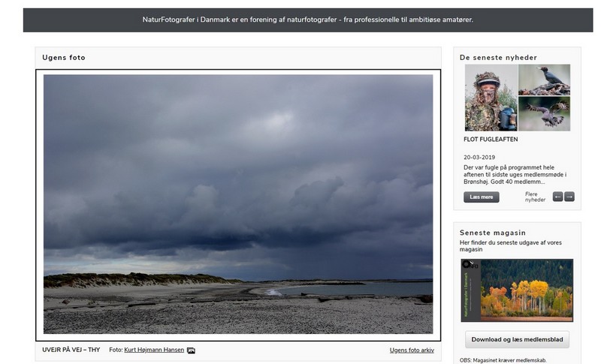
Task: Open the autumn trees magazine cover
Action: coord(517,290)
